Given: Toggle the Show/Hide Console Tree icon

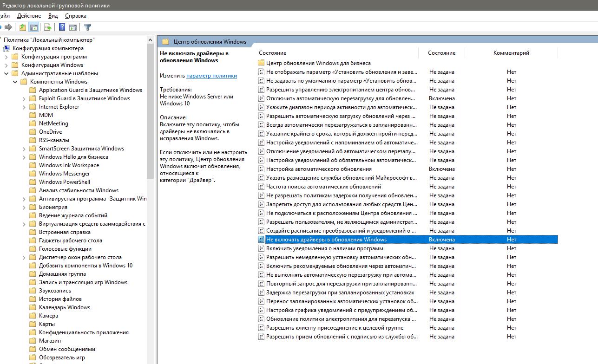Looking at the screenshot, I should pos(33,27).
